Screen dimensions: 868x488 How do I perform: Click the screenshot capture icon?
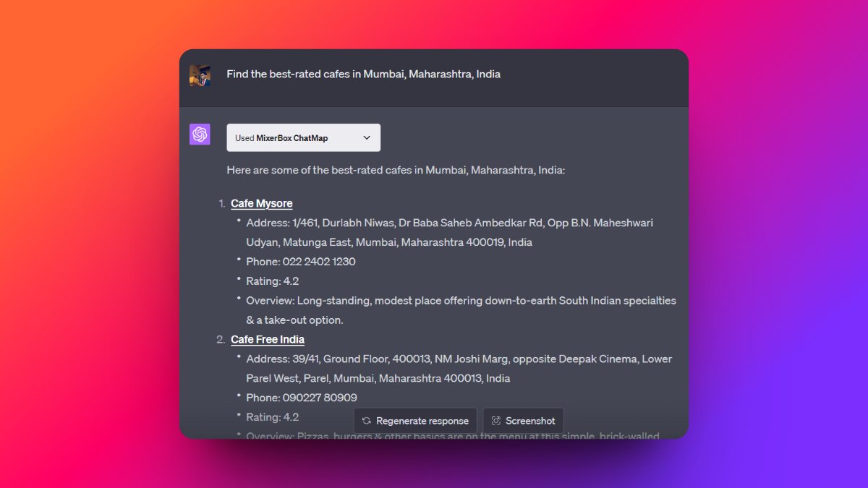pyautogui.click(x=496, y=421)
